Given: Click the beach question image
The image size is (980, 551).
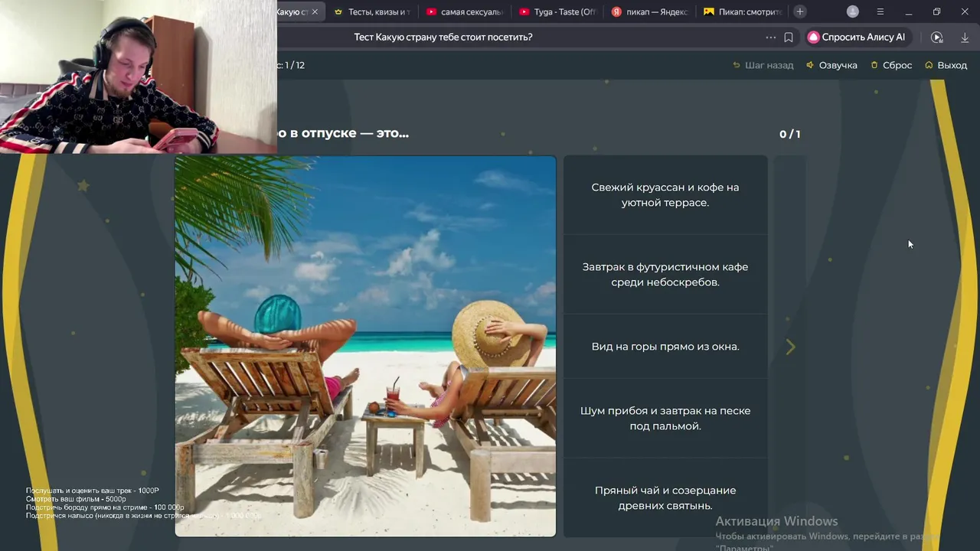Looking at the screenshot, I should [365, 347].
